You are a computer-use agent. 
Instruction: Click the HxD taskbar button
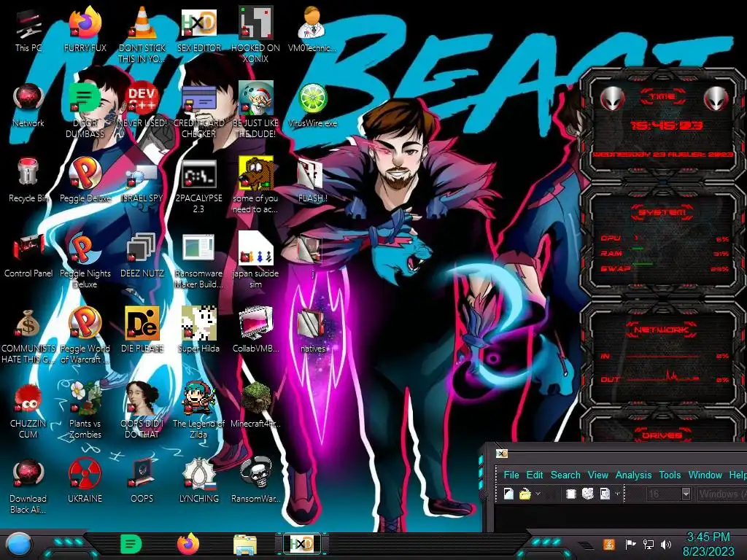(x=301, y=544)
